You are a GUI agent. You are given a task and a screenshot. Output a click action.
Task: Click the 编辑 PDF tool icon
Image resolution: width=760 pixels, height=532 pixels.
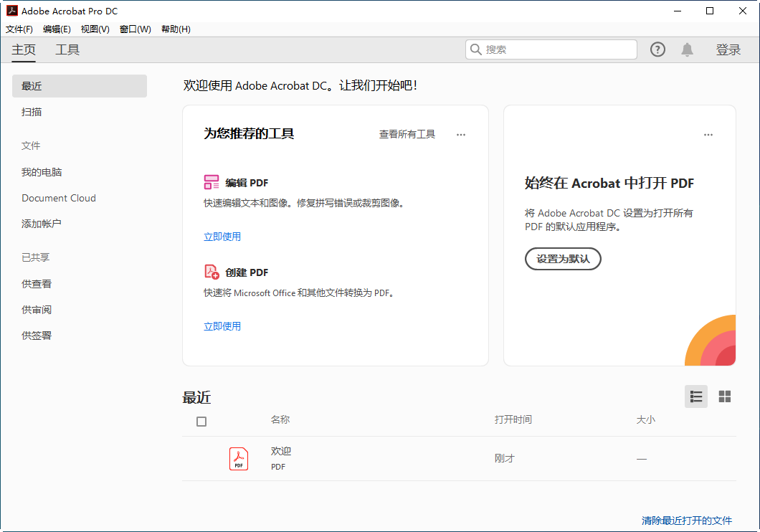[x=212, y=182]
